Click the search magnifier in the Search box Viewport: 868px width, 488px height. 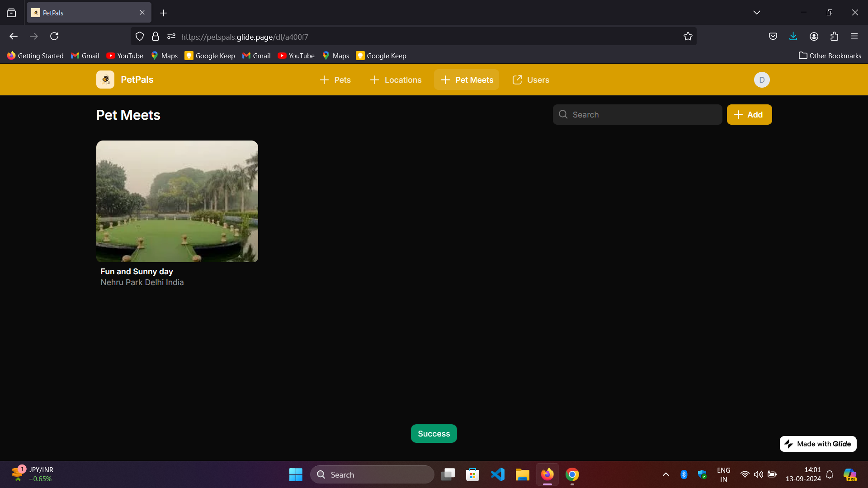click(x=563, y=114)
